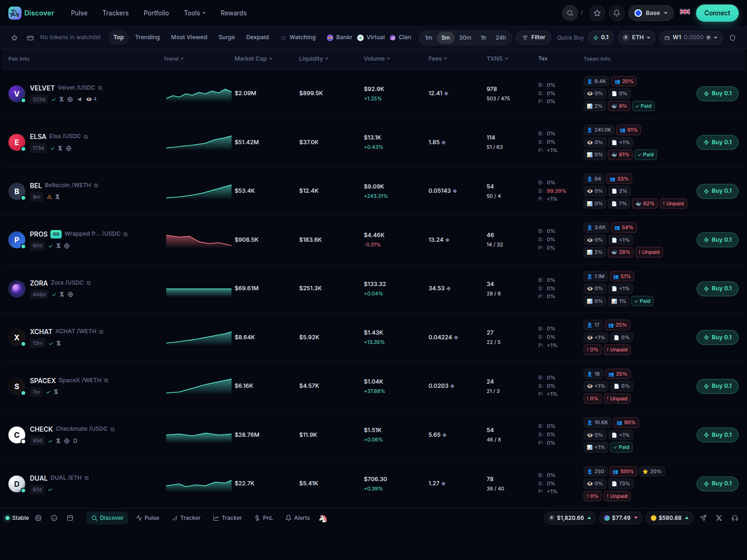Click layout panel icon in bottom bar
Image resolution: width=747 pixels, height=560 pixels.
(70, 518)
